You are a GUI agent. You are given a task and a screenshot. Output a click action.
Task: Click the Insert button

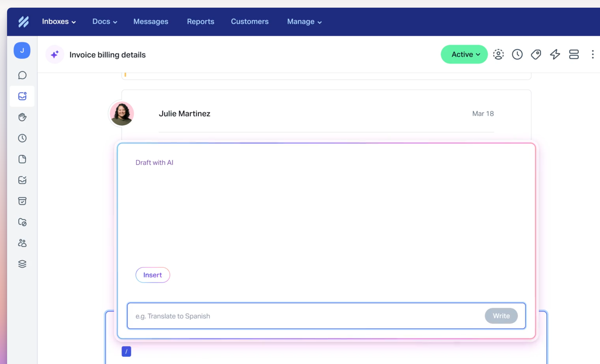153,275
